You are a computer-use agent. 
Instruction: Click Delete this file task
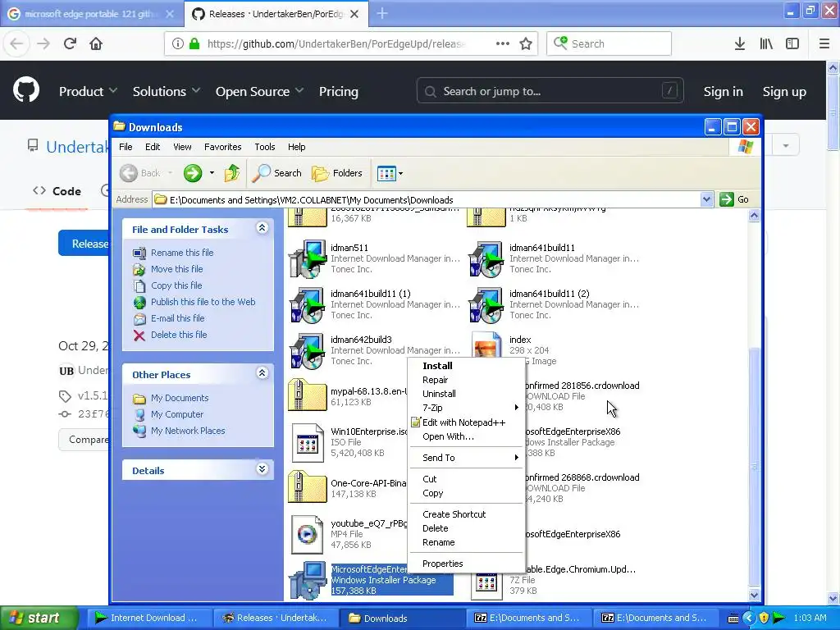tap(178, 335)
